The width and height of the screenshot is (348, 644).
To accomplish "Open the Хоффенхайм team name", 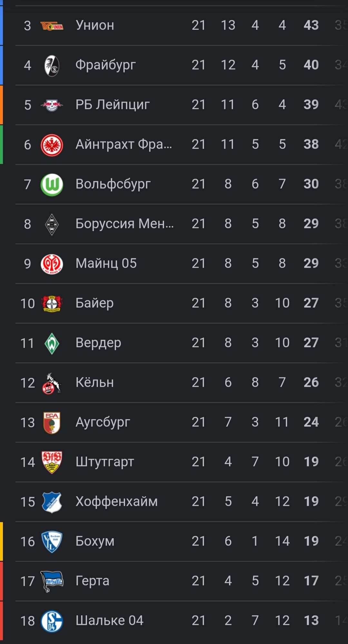I will pos(116,502).
